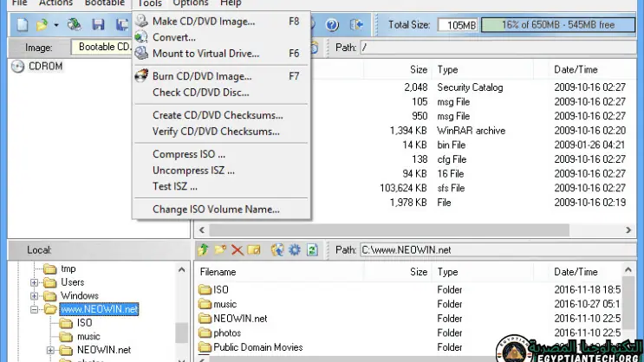Collapse the www.NEOWIN.net folder in tree
Screen dimensions: 644x362
[x=34, y=309]
